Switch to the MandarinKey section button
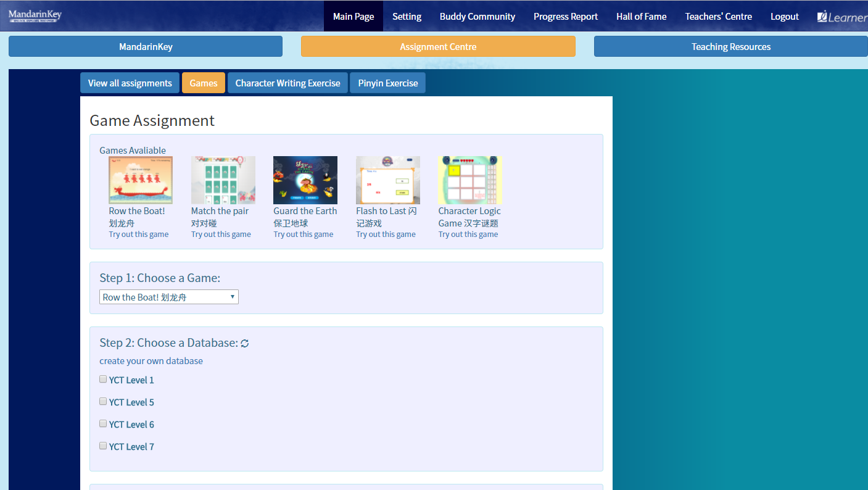 (146, 46)
